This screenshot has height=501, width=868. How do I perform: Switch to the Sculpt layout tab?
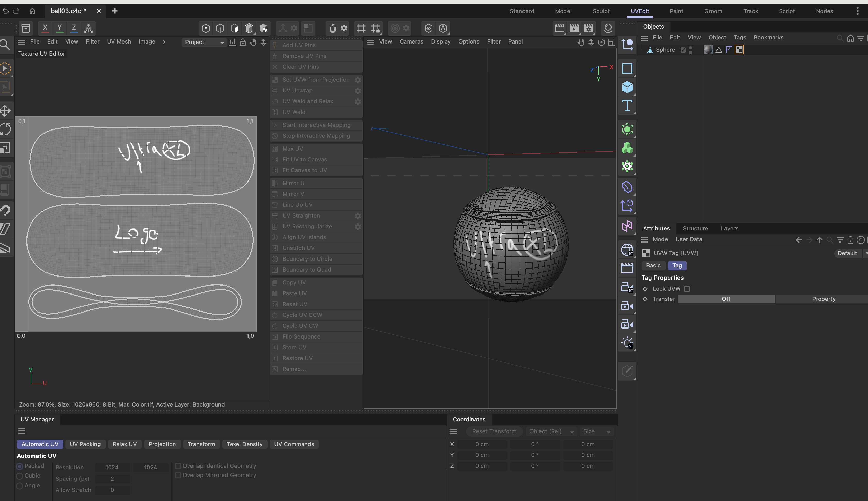coord(601,11)
